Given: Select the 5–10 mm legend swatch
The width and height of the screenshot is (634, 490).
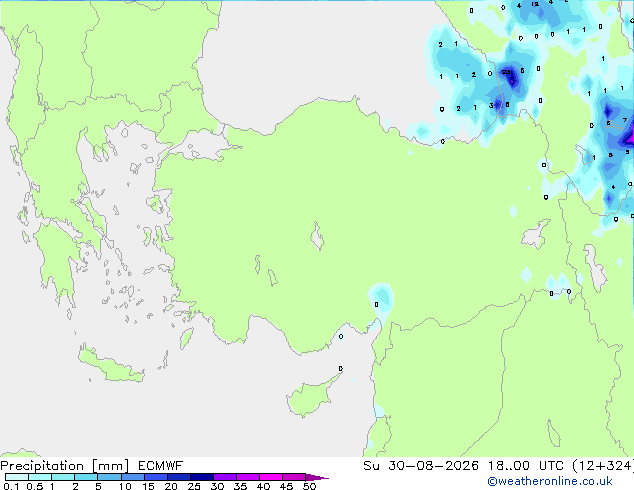Looking at the screenshot, I should [109, 477].
